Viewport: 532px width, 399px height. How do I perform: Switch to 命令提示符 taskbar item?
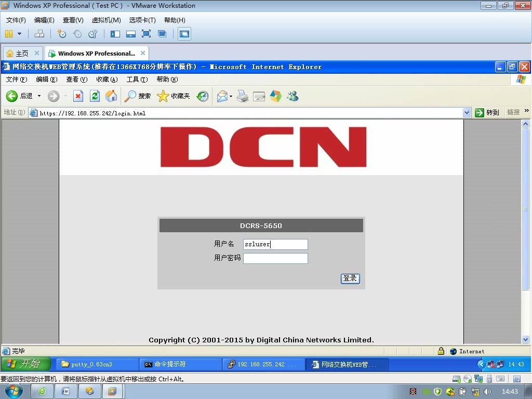[180, 364]
